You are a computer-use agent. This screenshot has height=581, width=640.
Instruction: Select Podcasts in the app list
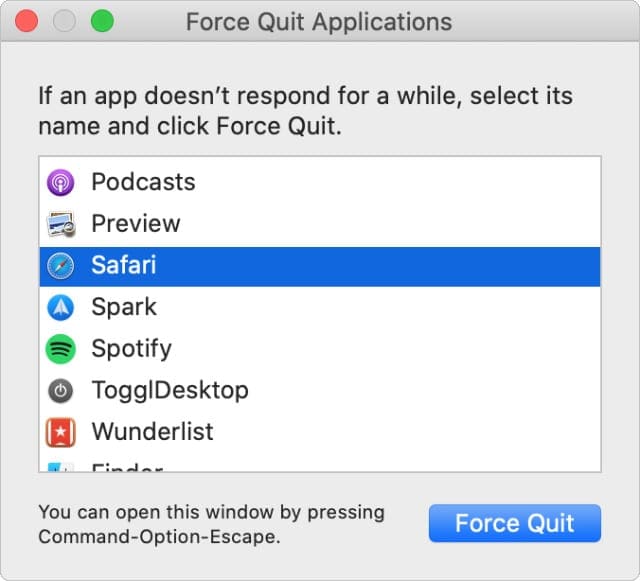pyautogui.click(x=143, y=182)
